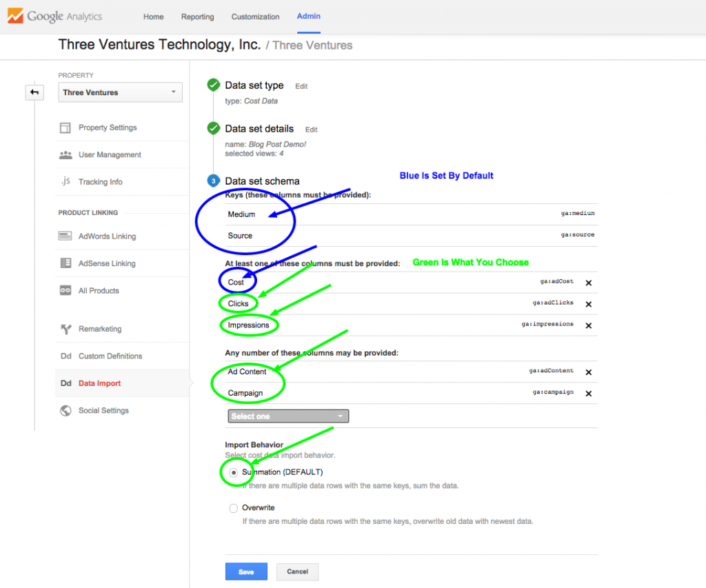Click the User Management people icon

click(65, 155)
